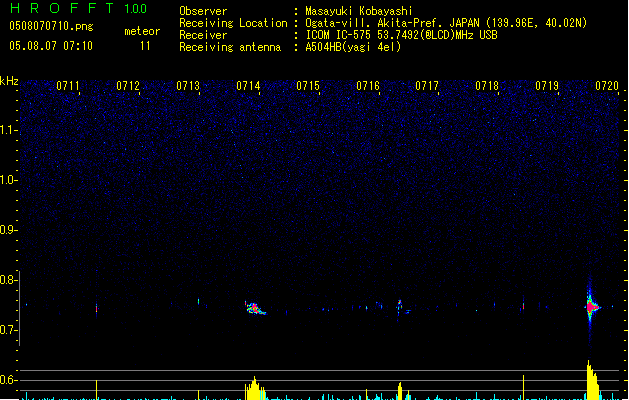Screen dimensions: 629x400
Task: Click the 'Receiving antenna' label
Action: coord(230,47)
